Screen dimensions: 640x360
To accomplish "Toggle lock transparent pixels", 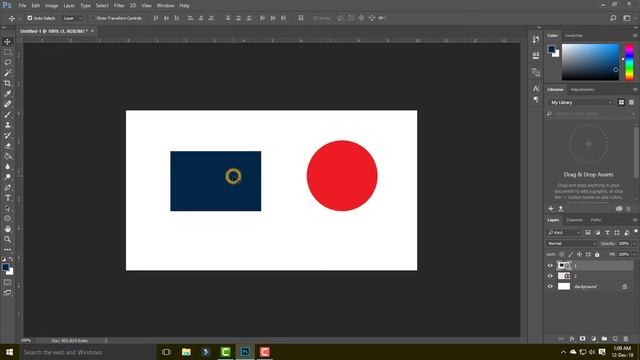I will (x=562, y=254).
